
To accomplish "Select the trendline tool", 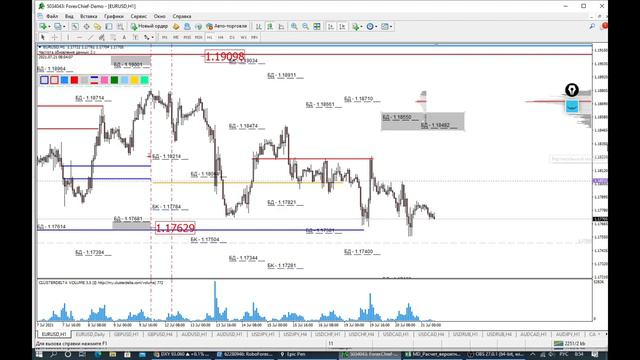I will (91, 37).
